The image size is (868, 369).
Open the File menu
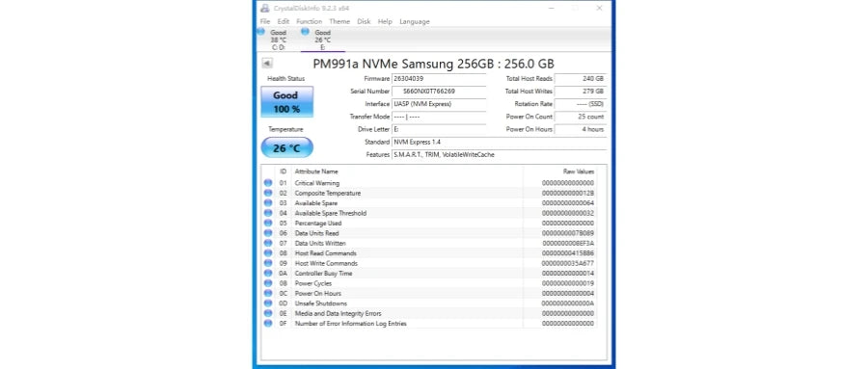[x=264, y=21]
